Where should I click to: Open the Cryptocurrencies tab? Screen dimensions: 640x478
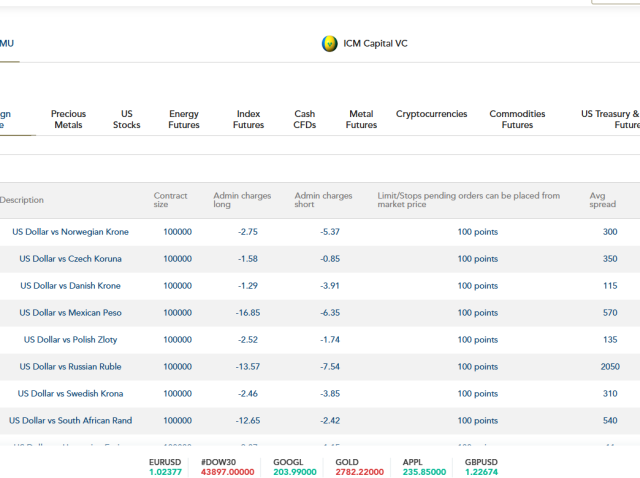pos(431,114)
